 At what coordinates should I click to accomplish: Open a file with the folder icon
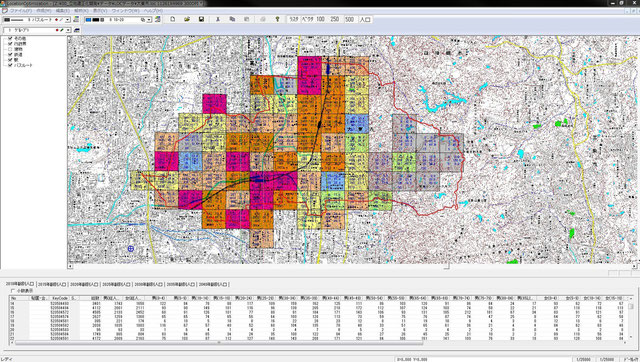(187, 19)
